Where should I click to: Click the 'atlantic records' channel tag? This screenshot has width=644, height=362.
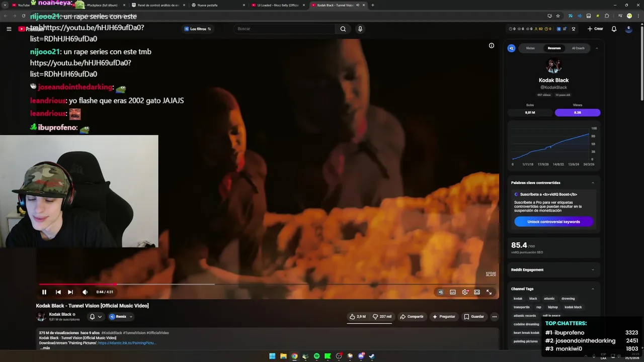click(x=525, y=316)
